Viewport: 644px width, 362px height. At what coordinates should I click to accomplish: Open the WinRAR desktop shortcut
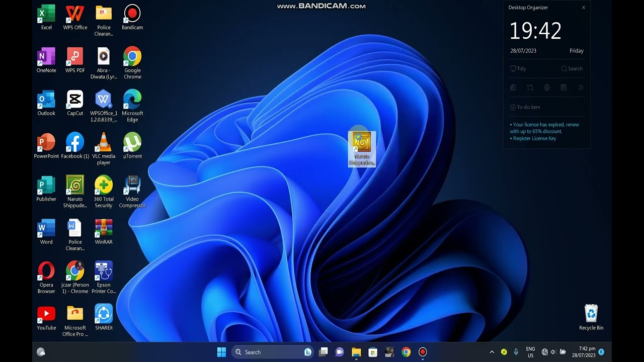tap(104, 231)
